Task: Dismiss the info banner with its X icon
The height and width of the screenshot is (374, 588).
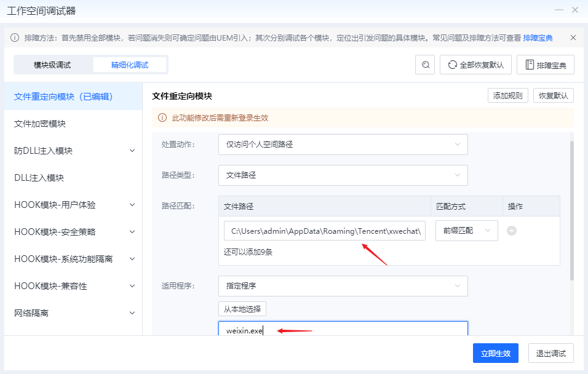Action: coord(573,38)
